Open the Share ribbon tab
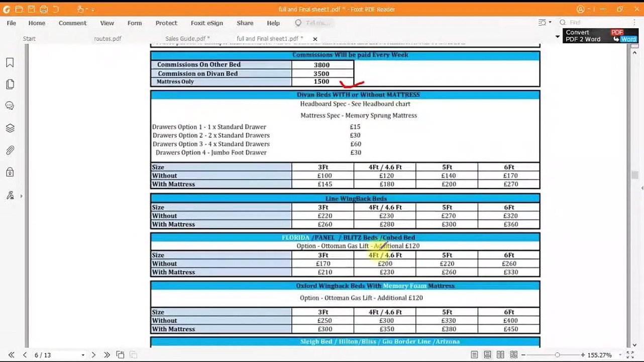The height and width of the screenshot is (362, 644). click(245, 23)
